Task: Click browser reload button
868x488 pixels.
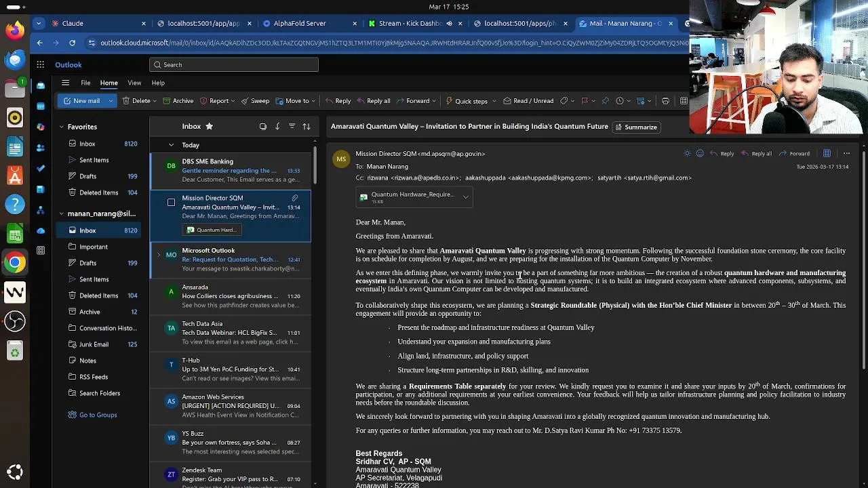Action: (x=72, y=43)
